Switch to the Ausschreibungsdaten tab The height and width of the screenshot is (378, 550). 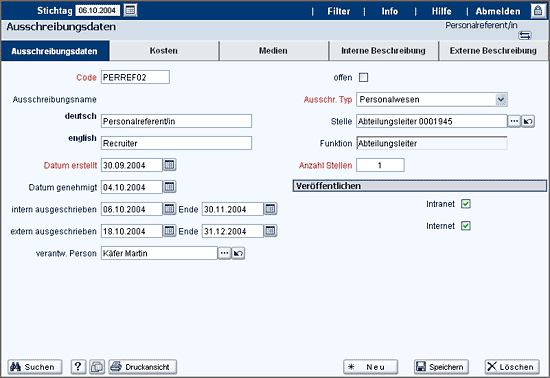pyautogui.click(x=55, y=51)
